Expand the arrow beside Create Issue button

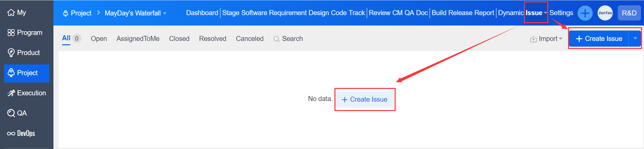coord(635,39)
